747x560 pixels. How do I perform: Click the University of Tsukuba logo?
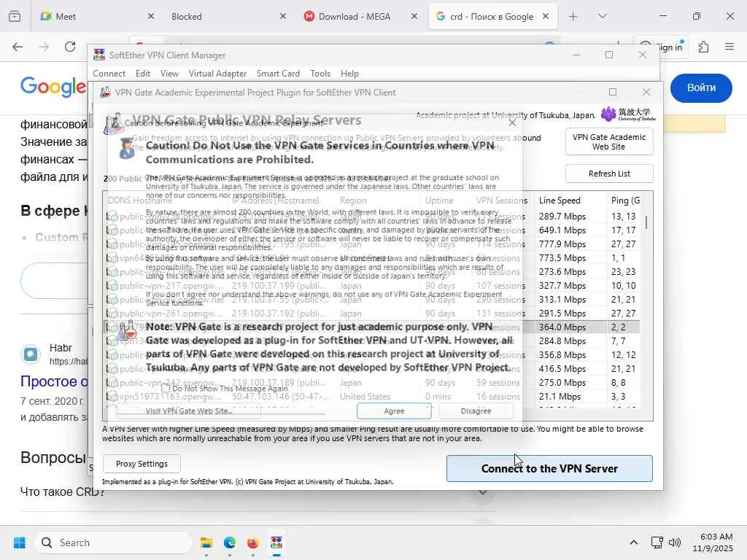click(628, 114)
